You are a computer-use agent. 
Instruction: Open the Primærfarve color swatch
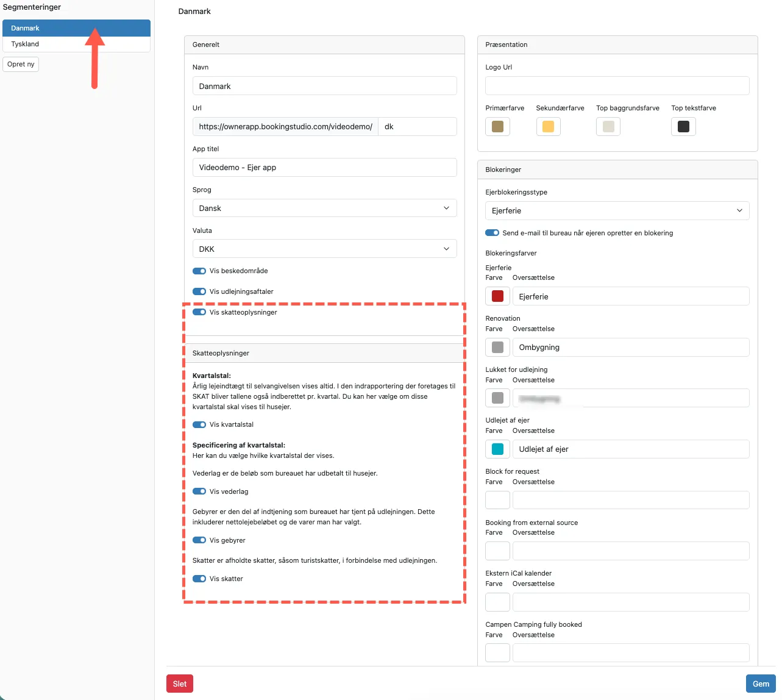497,126
